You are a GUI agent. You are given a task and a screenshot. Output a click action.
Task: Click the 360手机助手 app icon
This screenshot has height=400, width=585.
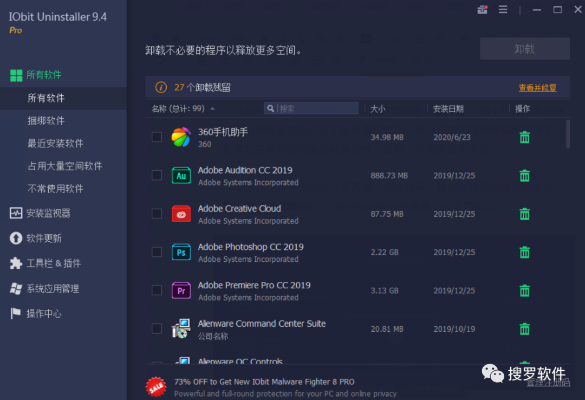(x=181, y=137)
